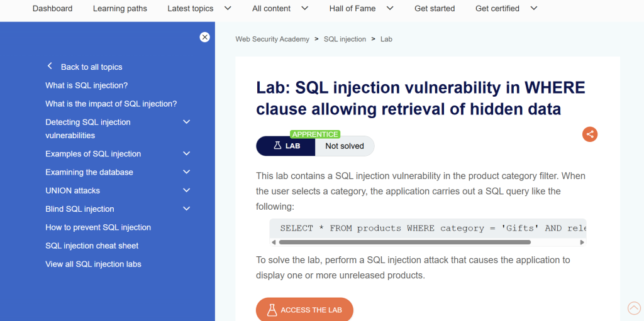Image resolution: width=644 pixels, height=321 pixels.
Task: Close the sidebar with the X icon
Action: [x=204, y=37]
